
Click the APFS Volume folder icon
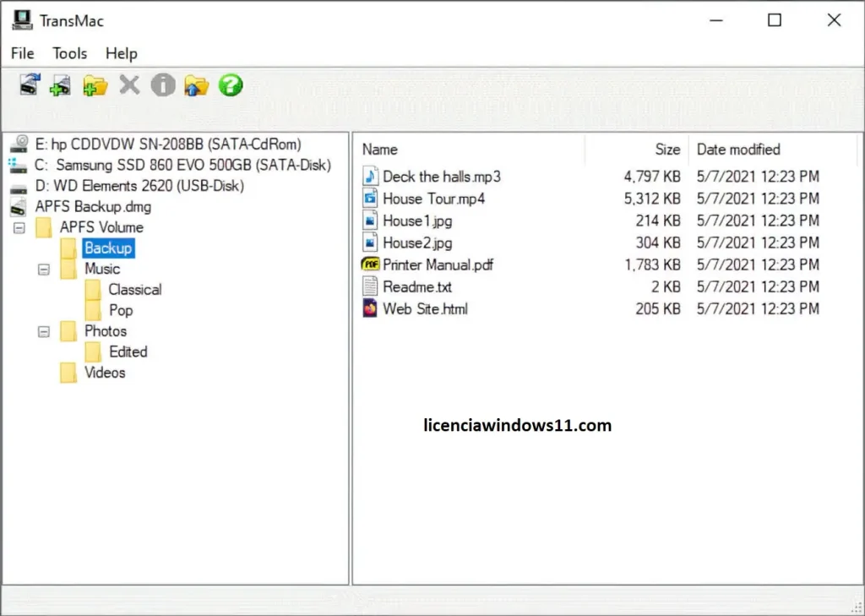coord(44,227)
